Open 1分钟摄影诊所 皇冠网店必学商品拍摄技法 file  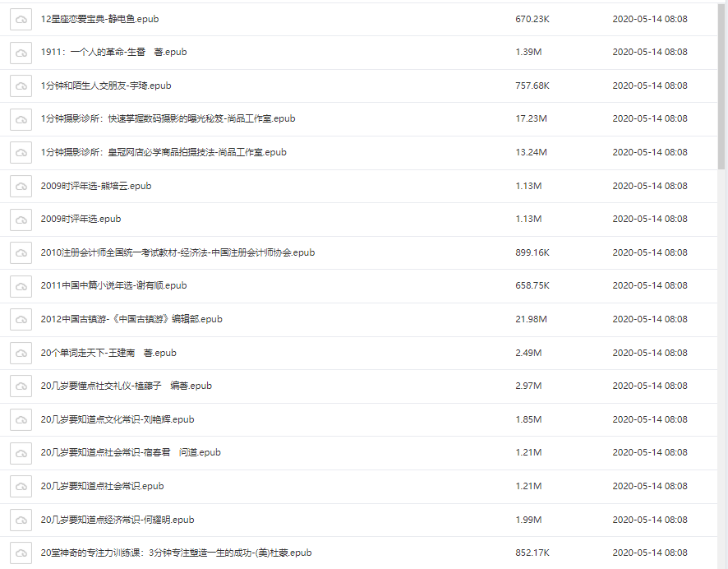point(164,152)
